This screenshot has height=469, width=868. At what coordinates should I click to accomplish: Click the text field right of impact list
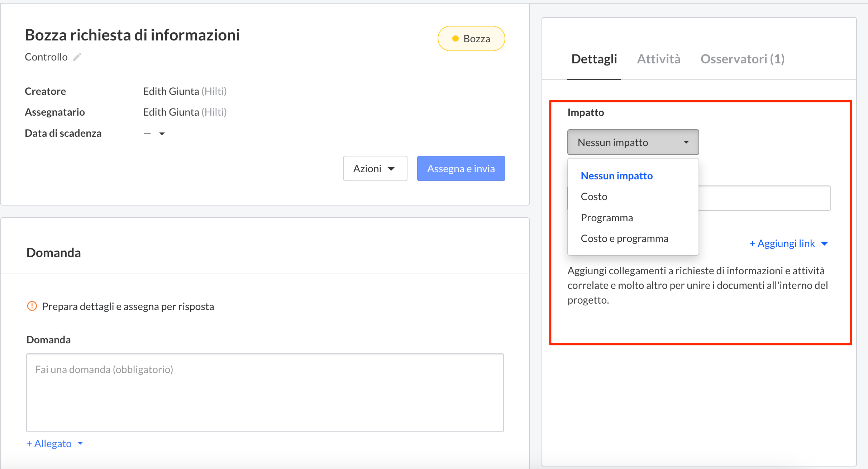click(x=764, y=198)
